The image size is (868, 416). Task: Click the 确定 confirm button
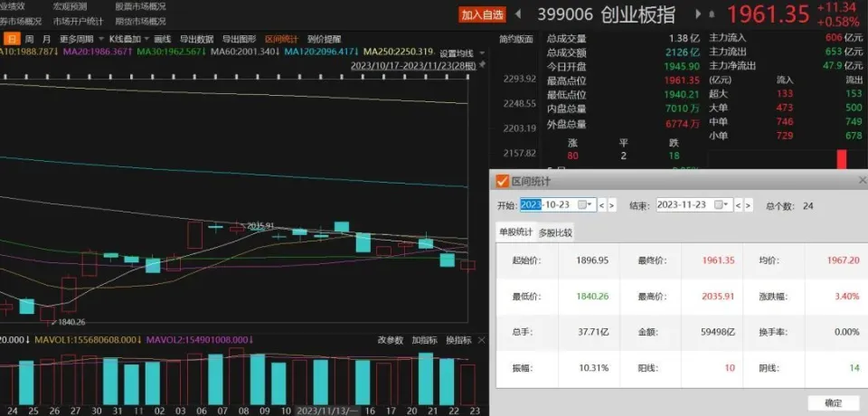tap(833, 402)
